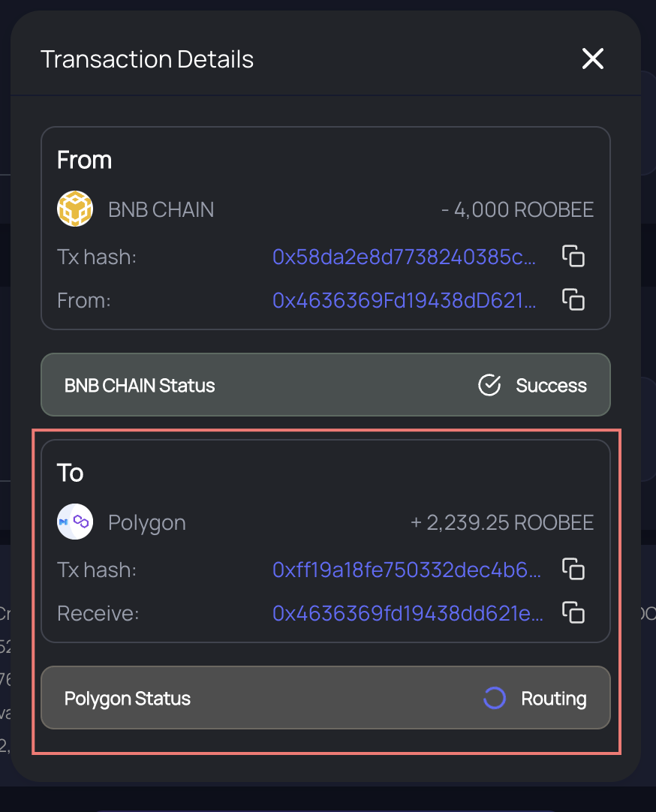Click the Routing spinner indicator
This screenshot has width=656, height=812.
(x=494, y=697)
